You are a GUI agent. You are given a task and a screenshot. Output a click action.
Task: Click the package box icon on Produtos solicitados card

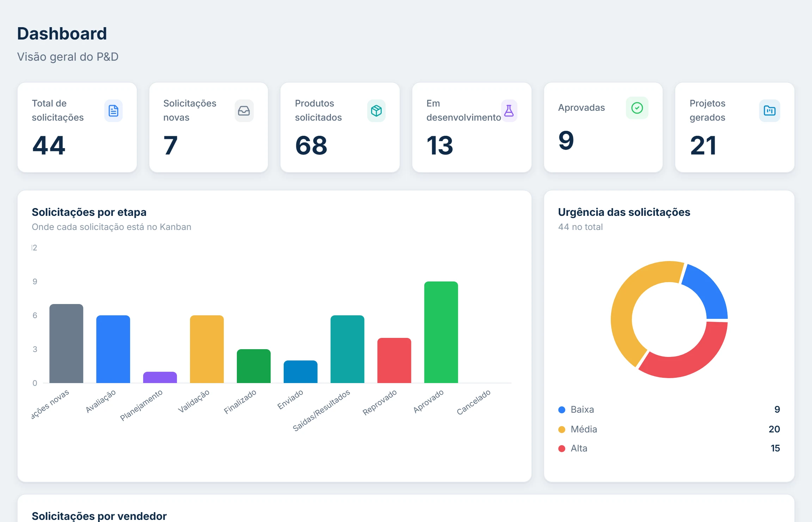coord(376,111)
